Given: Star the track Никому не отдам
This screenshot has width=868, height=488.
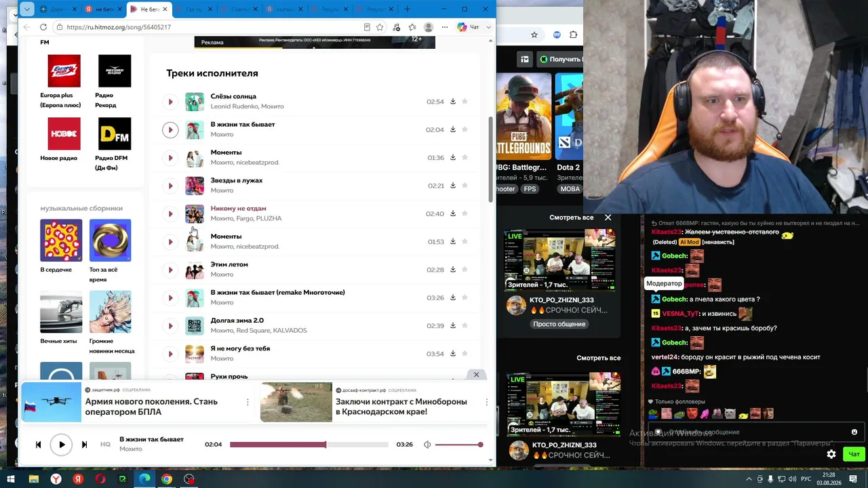Looking at the screenshot, I should pyautogui.click(x=465, y=213).
